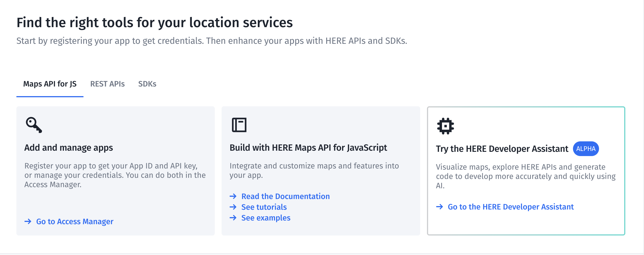Click the ALPHA badge
Image resolution: width=644 pixels, height=255 pixels.
click(x=586, y=149)
